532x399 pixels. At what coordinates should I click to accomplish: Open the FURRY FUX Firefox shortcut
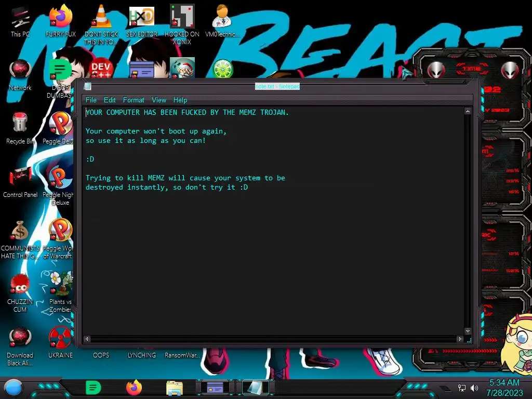[60, 21]
